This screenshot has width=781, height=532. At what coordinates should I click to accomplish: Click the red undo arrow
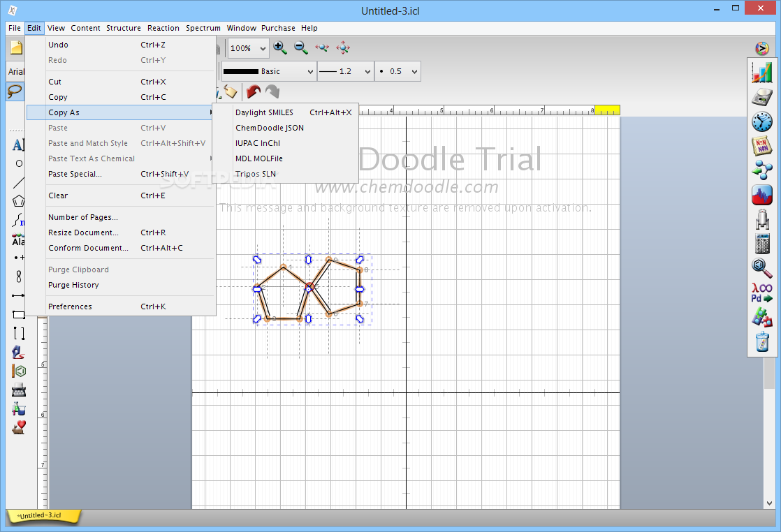click(x=254, y=91)
